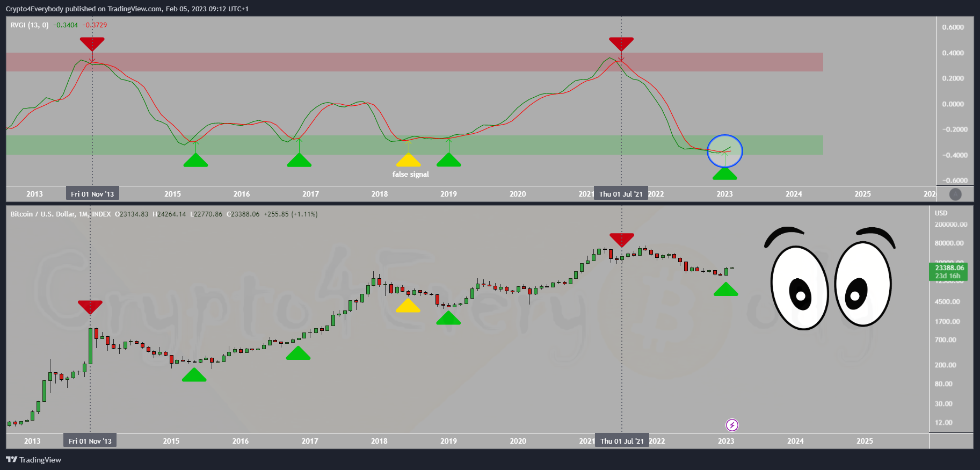This screenshot has height=470, width=980.
Task: Click the green triangle below the blue circle
Action: point(725,173)
